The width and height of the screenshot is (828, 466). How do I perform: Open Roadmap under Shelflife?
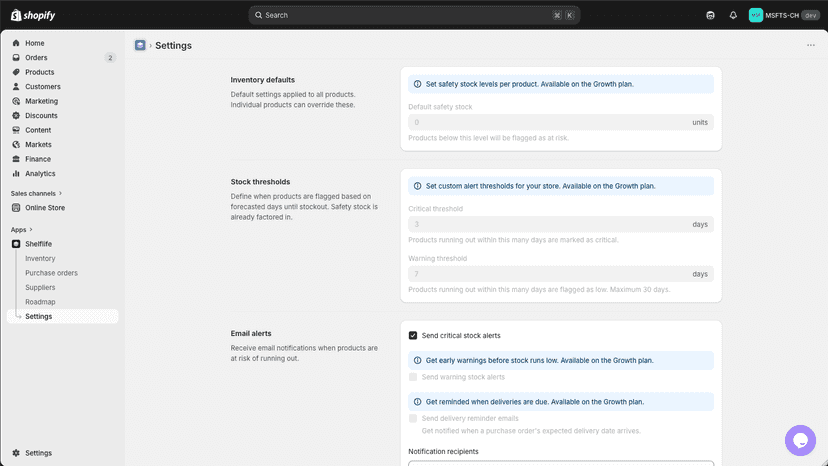40,302
